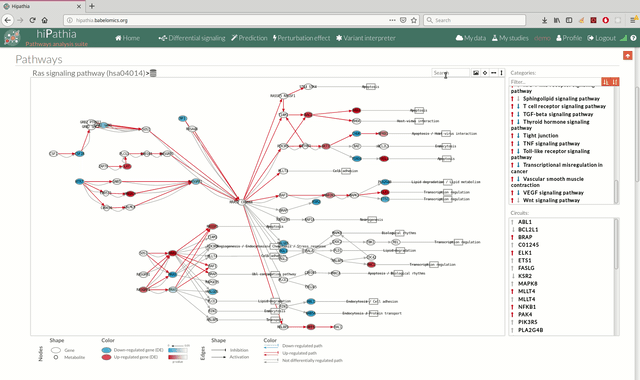
Task: Click the second orange sort button in Categories
Action: (615, 82)
